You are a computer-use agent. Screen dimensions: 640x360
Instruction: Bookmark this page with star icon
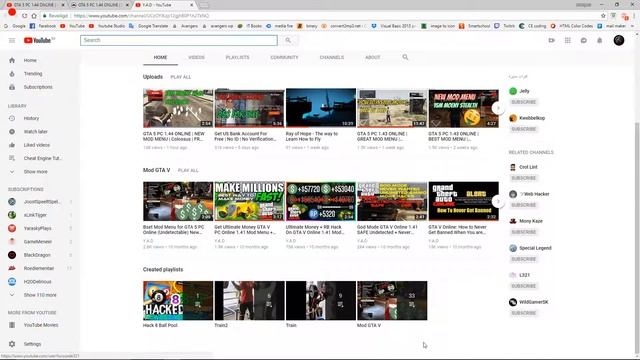pyautogui.click(x=603, y=16)
